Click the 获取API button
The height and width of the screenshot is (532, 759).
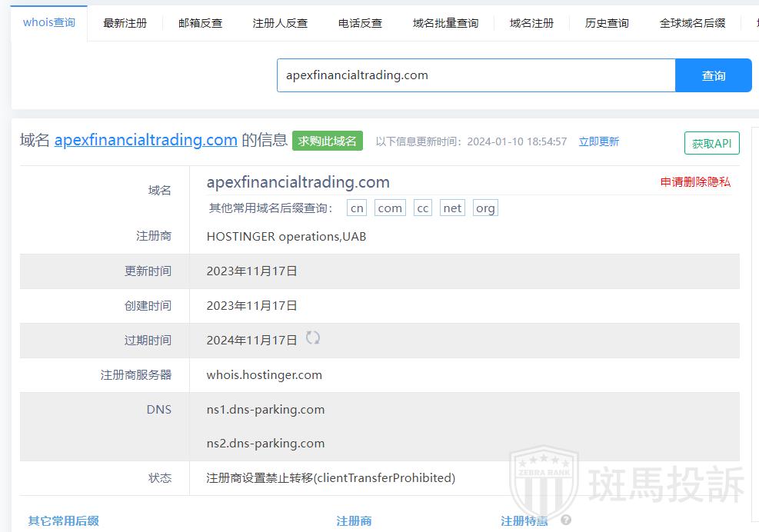pyautogui.click(x=711, y=144)
